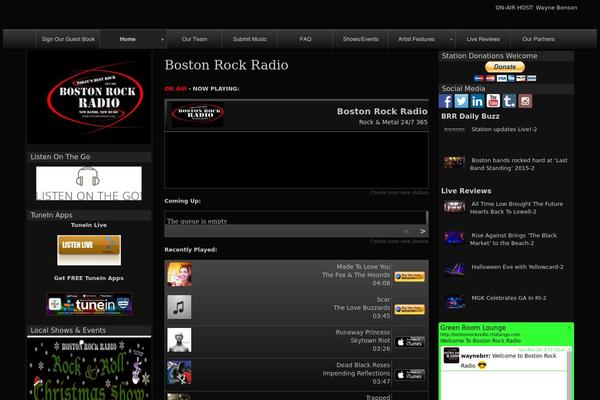Click the iTunes button for Dead Black Roses

tap(409, 375)
